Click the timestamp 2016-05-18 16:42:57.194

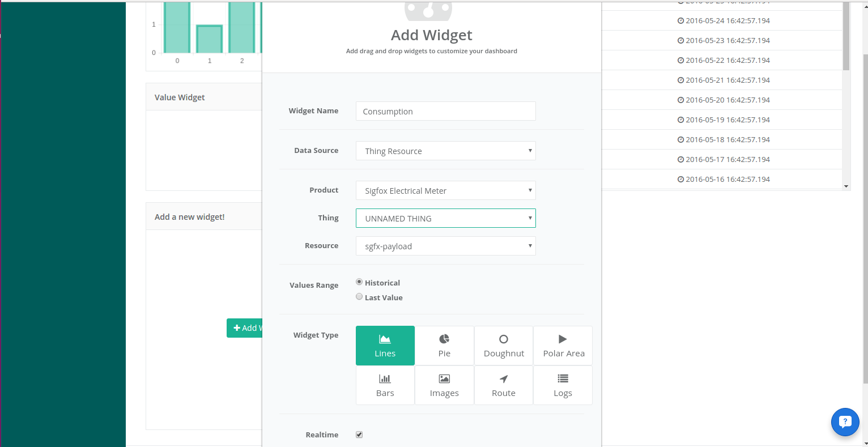727,139
